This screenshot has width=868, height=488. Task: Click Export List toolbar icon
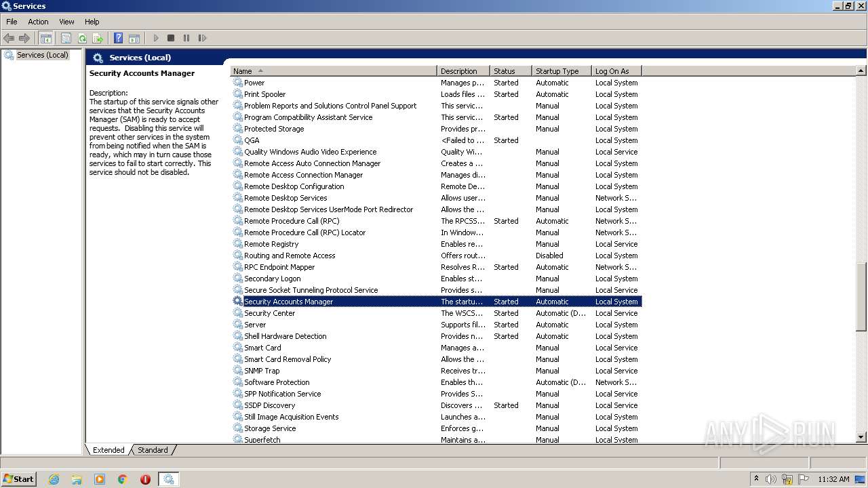click(x=98, y=39)
